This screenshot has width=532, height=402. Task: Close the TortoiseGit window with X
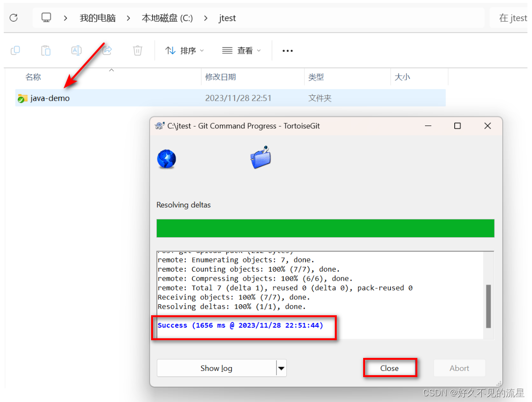(487, 126)
